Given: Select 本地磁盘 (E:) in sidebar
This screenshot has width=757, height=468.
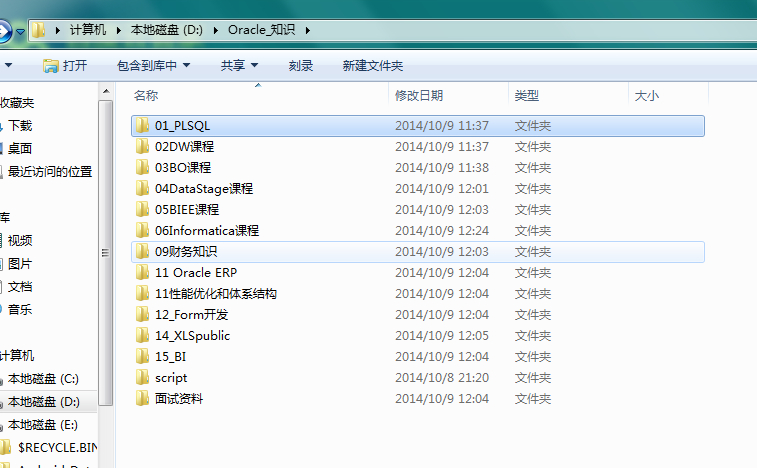Looking at the screenshot, I should point(43,425).
